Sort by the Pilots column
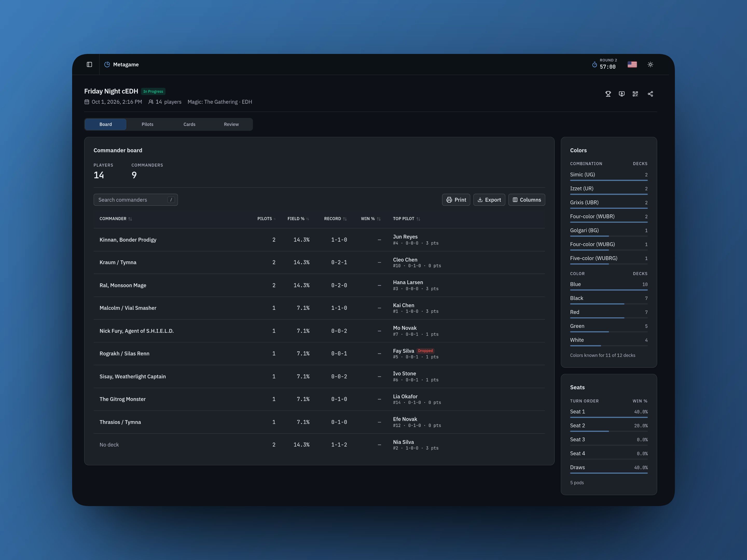Screen dimensions: 747x560 coord(266,219)
